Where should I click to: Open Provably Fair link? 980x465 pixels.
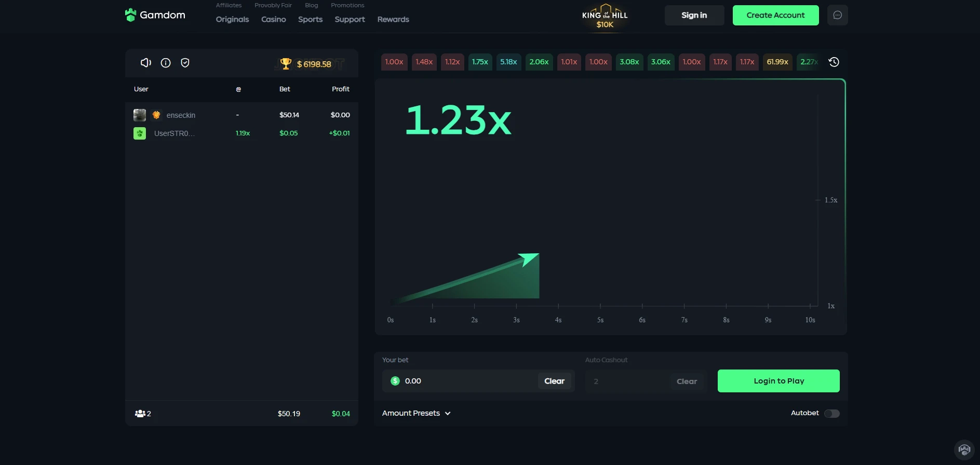point(273,5)
